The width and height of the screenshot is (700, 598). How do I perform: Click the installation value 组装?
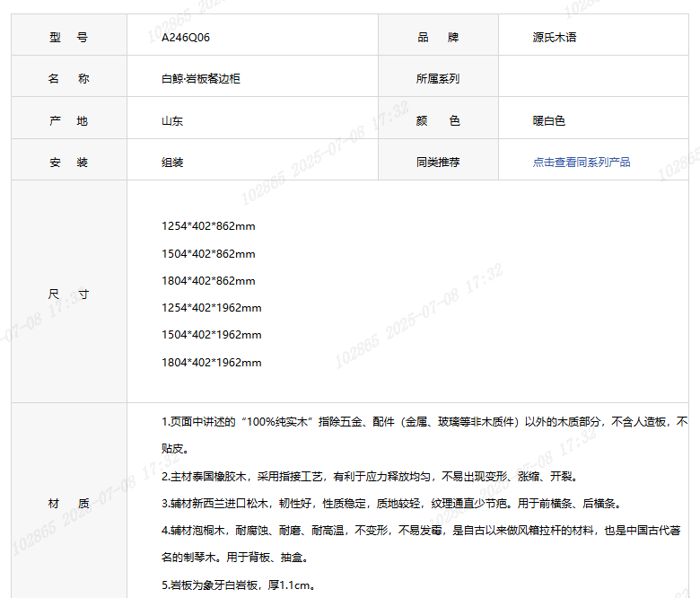click(x=172, y=163)
